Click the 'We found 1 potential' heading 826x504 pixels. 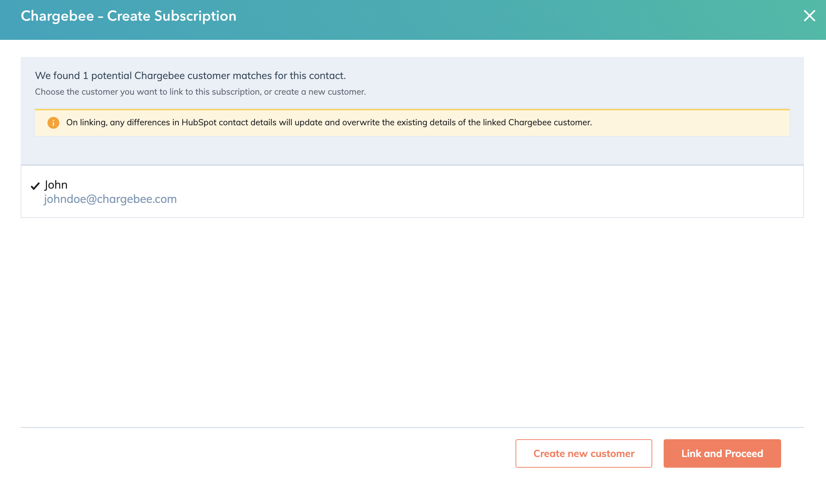190,75
